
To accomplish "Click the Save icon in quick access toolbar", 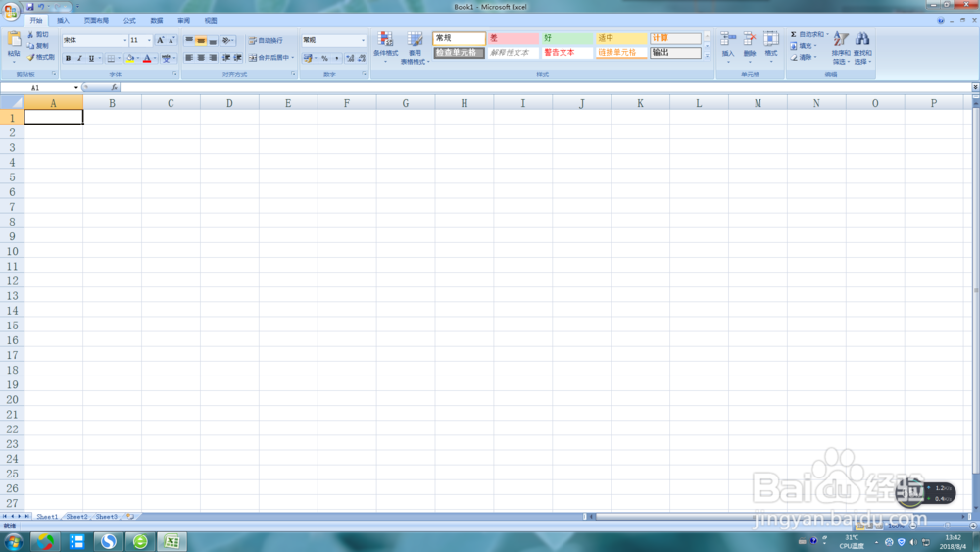I will [x=29, y=7].
